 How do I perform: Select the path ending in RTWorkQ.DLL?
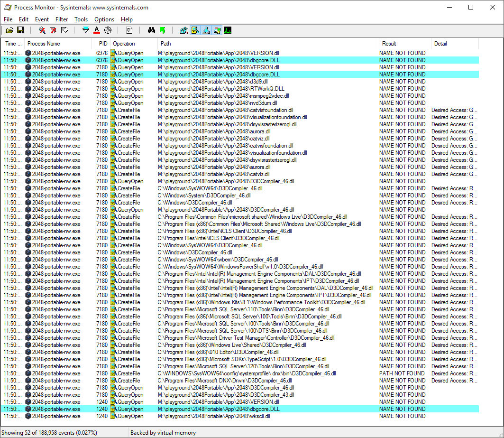221,88
